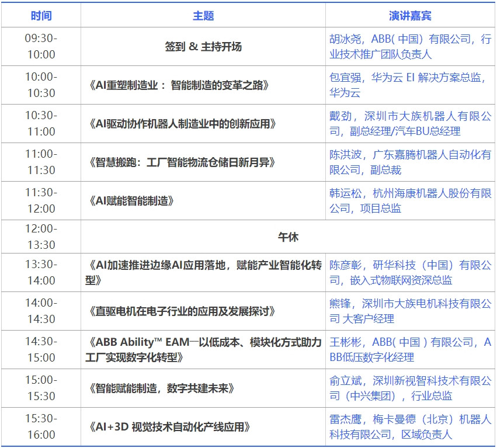Select the 09:30-10:00 time cell
The height and width of the screenshot is (448, 497).
tap(41, 47)
